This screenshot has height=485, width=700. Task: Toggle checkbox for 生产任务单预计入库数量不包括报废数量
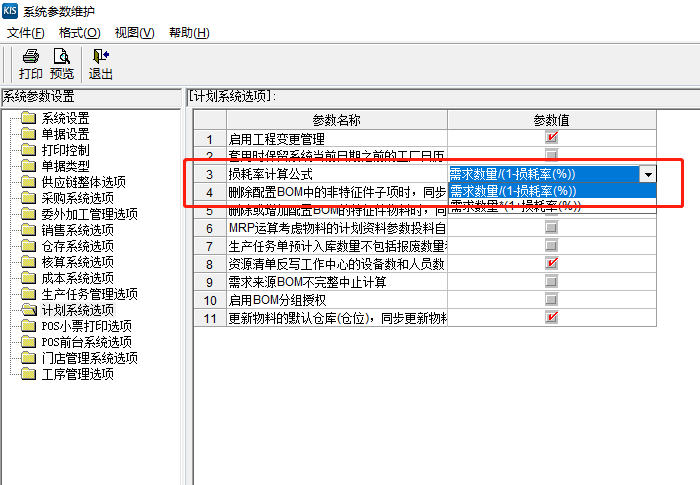(x=551, y=245)
